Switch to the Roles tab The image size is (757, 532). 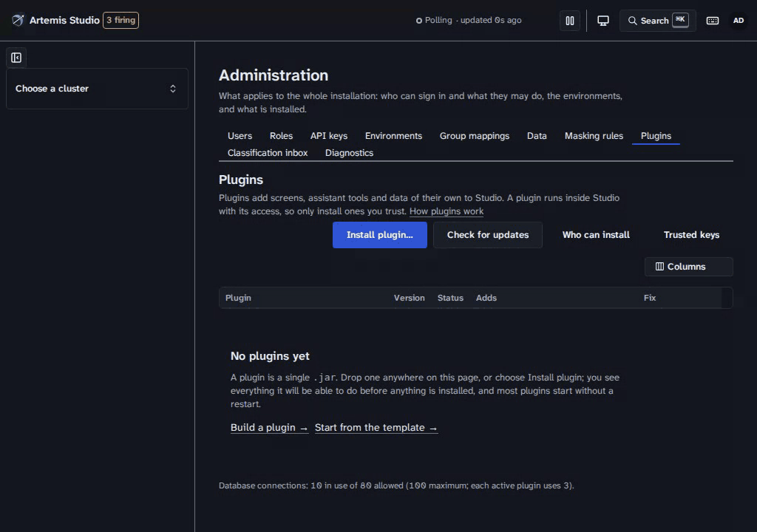(x=281, y=136)
